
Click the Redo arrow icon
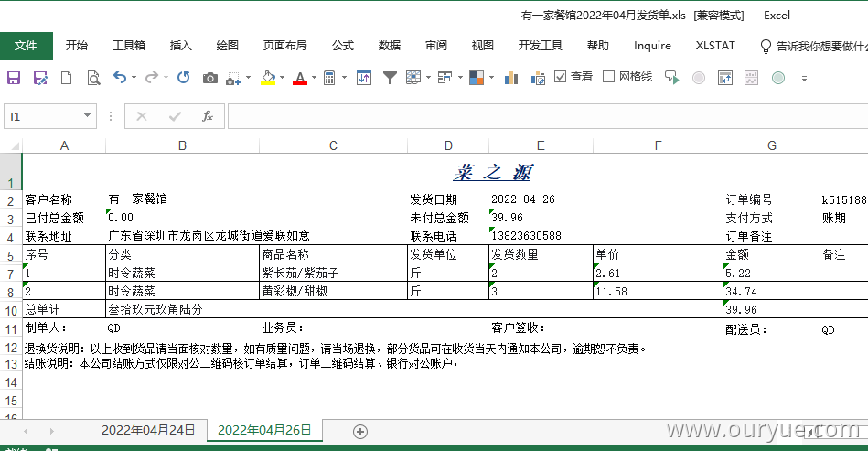(x=151, y=78)
